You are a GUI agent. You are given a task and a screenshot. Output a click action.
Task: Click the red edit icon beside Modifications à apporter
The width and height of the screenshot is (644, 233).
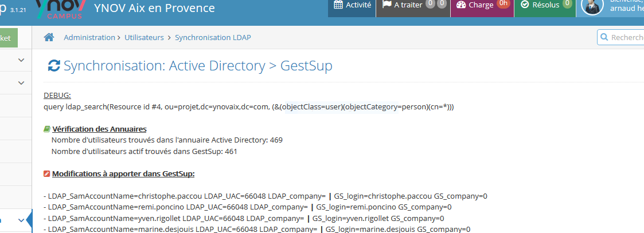[47, 173]
